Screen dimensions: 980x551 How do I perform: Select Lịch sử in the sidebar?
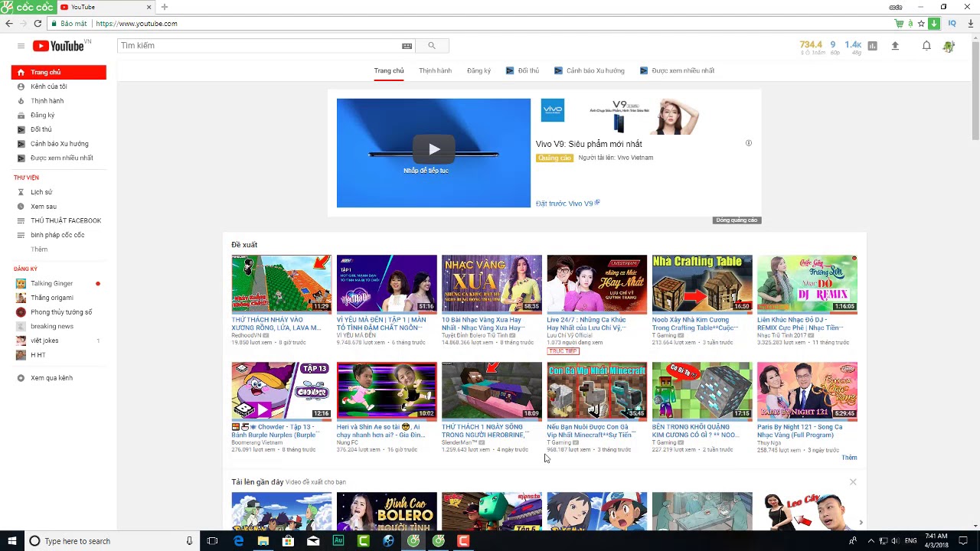[41, 192]
